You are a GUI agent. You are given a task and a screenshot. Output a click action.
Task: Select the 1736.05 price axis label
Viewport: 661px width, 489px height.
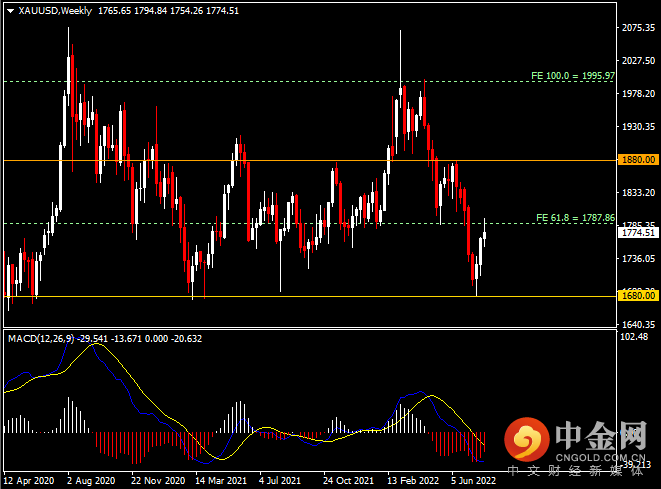pyautogui.click(x=639, y=258)
